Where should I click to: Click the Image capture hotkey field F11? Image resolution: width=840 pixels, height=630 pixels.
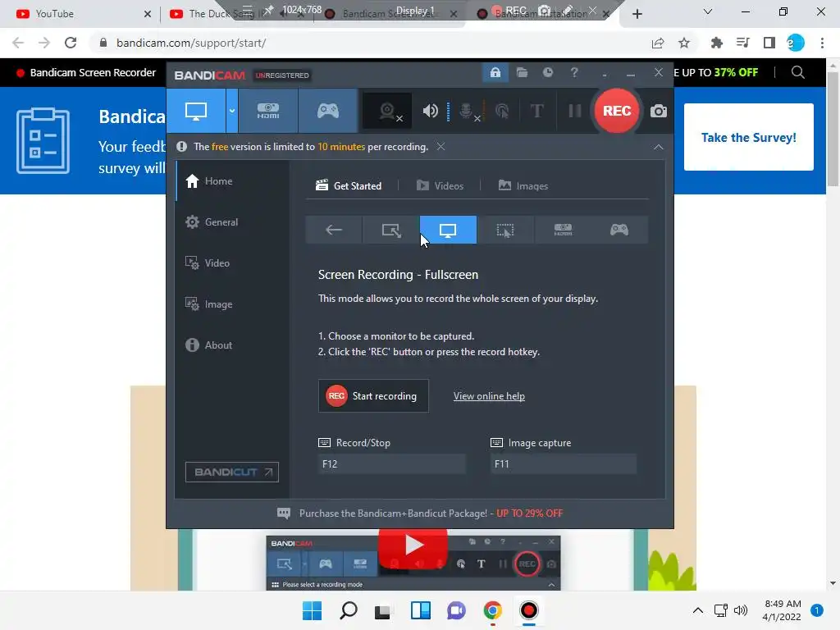[563, 464]
